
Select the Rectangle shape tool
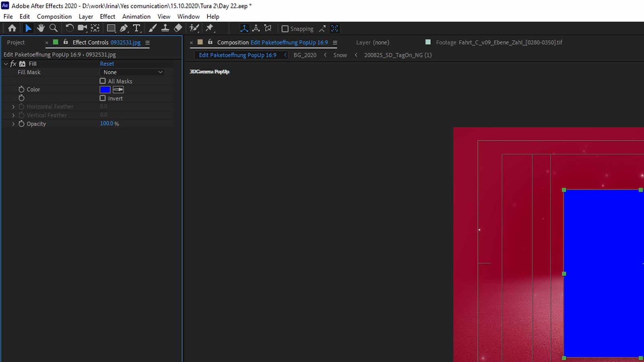pyautogui.click(x=111, y=28)
